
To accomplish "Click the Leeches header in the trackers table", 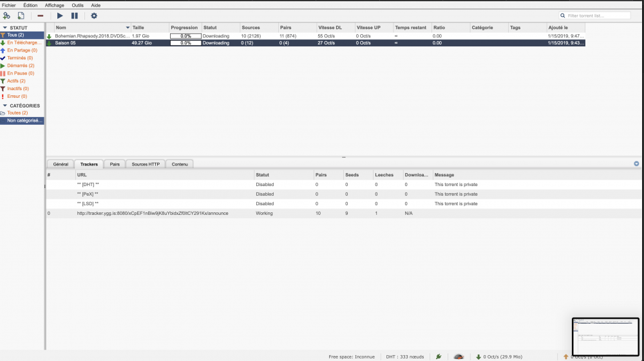I will [x=388, y=175].
